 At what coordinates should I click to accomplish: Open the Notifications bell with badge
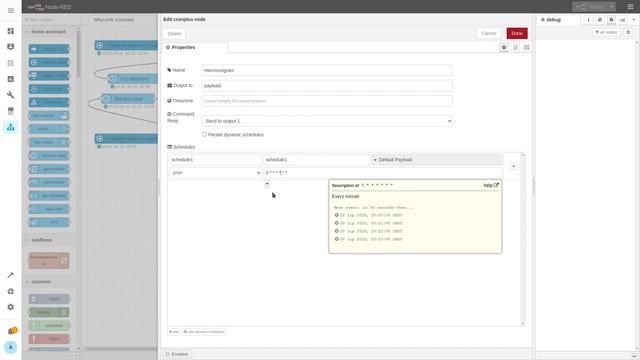tap(12, 331)
